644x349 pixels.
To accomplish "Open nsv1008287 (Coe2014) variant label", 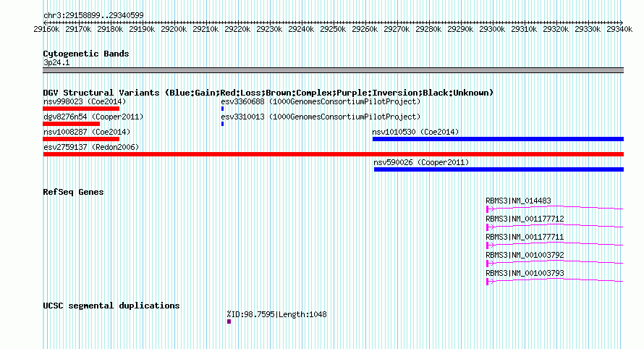I will [87, 132].
